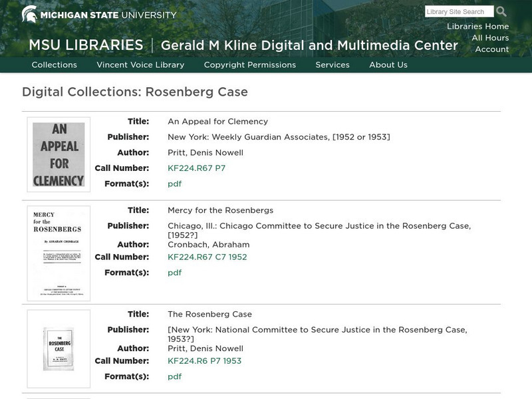
Task: Open call number KF224.R6 P7 1953
Action: 205,360
